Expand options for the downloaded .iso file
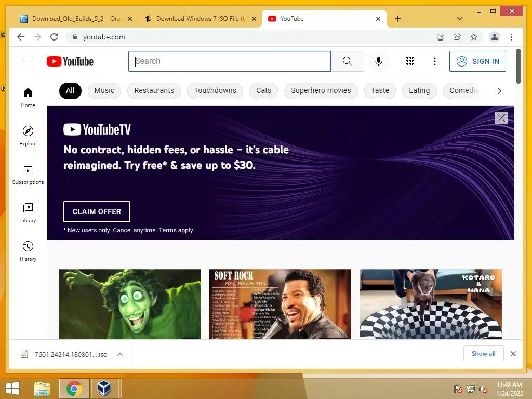 [120, 354]
